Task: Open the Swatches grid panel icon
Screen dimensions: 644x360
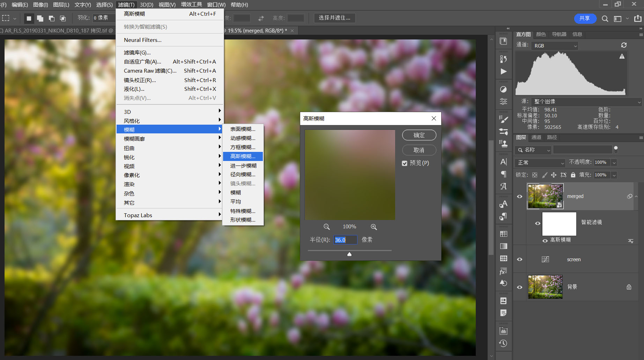Action: pyautogui.click(x=503, y=234)
